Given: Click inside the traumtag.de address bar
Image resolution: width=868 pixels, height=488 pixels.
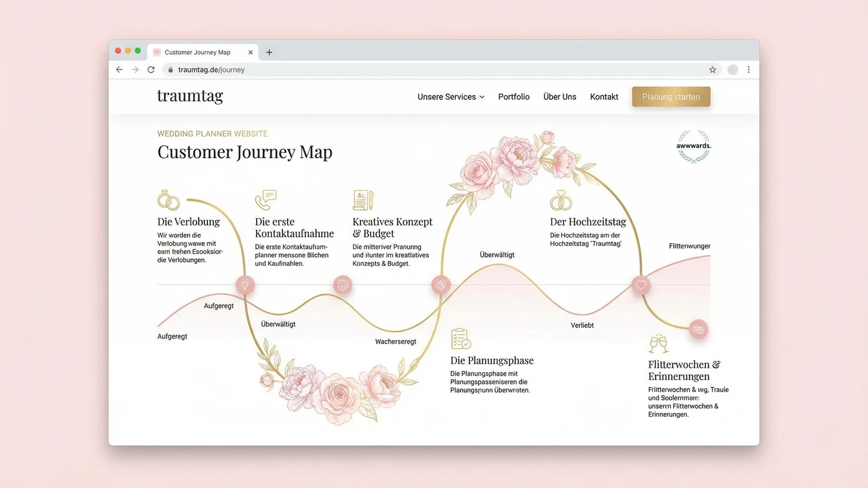Looking at the screenshot, I should click(212, 69).
